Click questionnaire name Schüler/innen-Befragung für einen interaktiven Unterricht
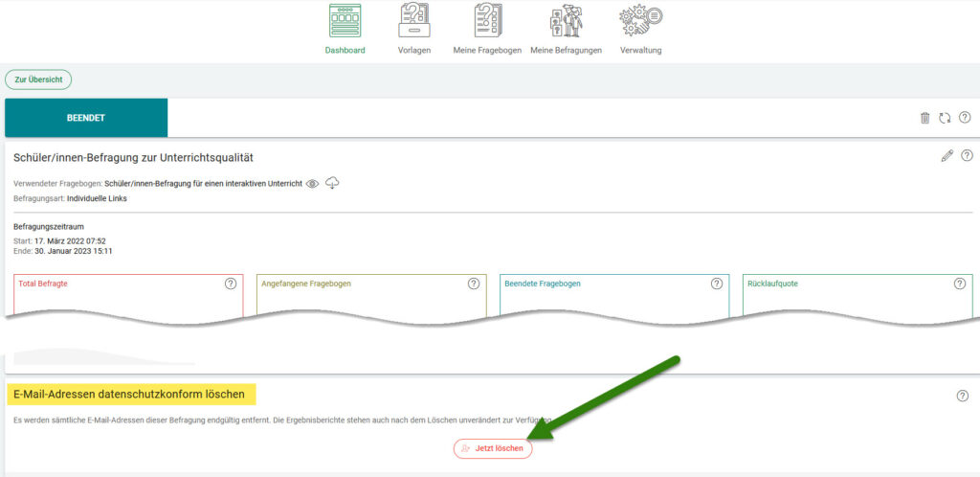980x477 pixels. pyautogui.click(x=203, y=184)
